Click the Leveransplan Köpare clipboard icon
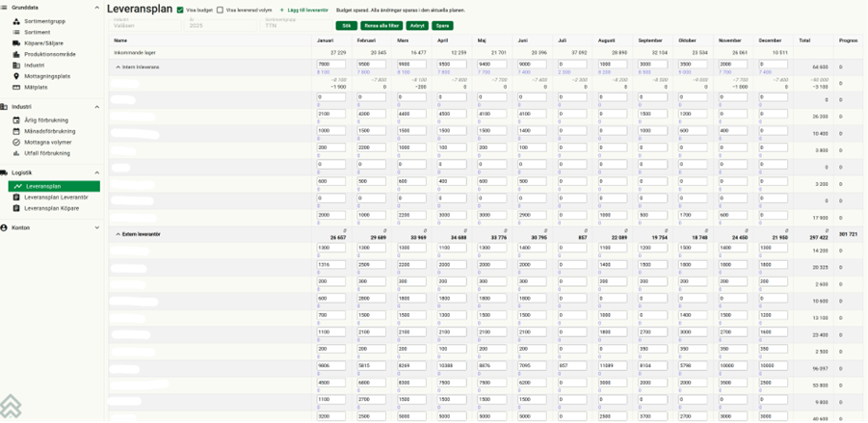Viewport: 868px width, 423px height. tap(15, 207)
